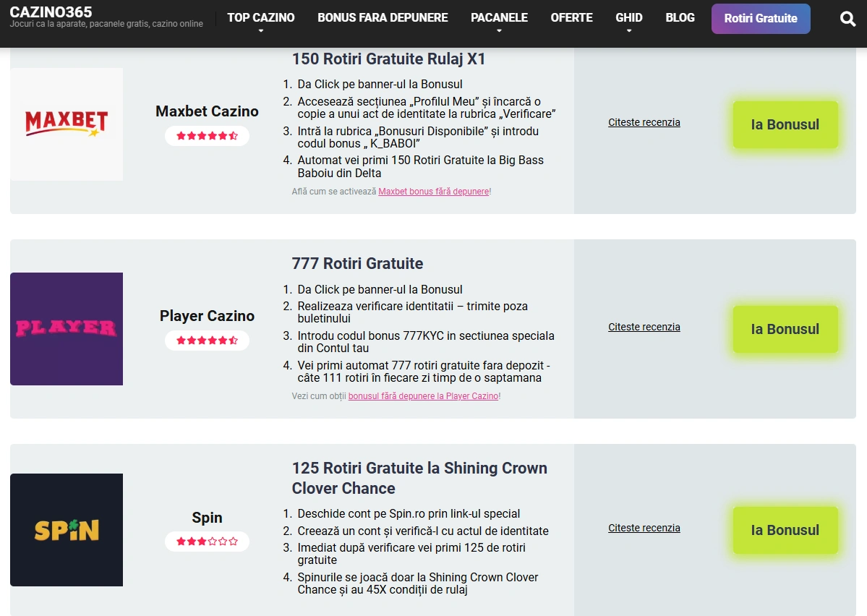Expand the PACANELE menu arrow
Viewport: 867px width, 616px height.
tap(499, 31)
